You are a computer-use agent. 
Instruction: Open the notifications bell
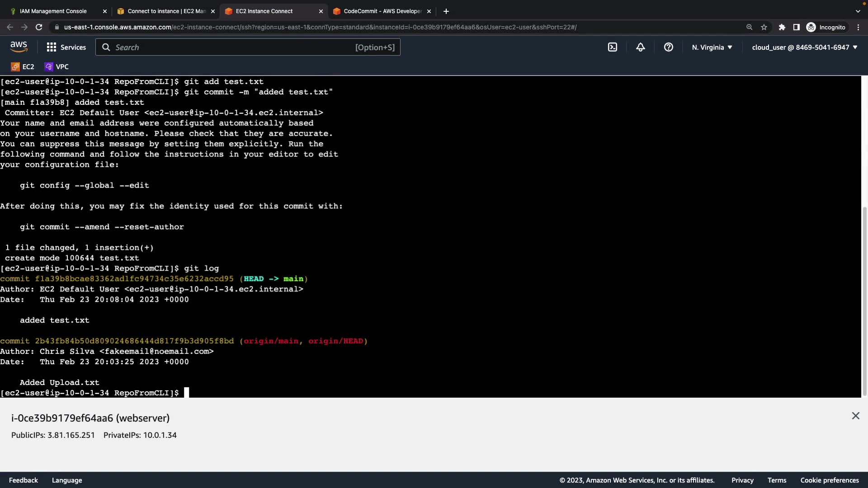[x=641, y=47]
